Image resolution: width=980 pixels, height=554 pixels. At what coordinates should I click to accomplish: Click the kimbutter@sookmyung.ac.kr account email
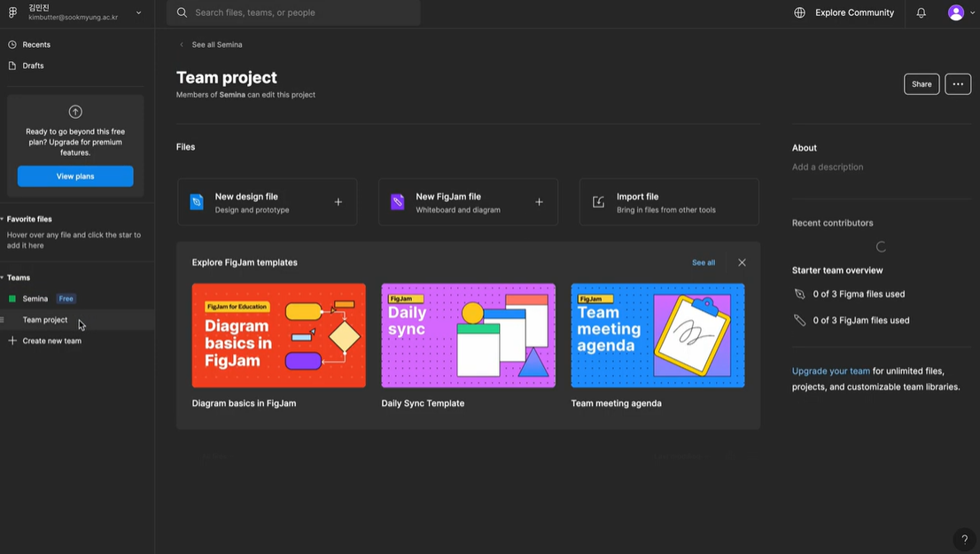[74, 18]
